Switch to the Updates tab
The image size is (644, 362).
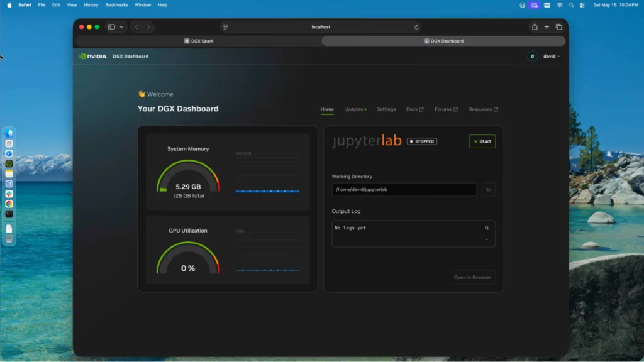pyautogui.click(x=355, y=109)
